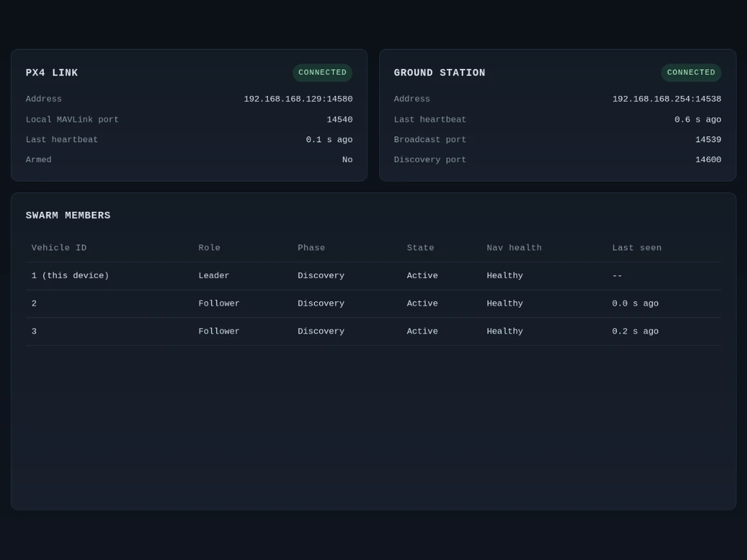747x560 pixels.
Task: Click Discovery port value 14600
Action: (708, 160)
